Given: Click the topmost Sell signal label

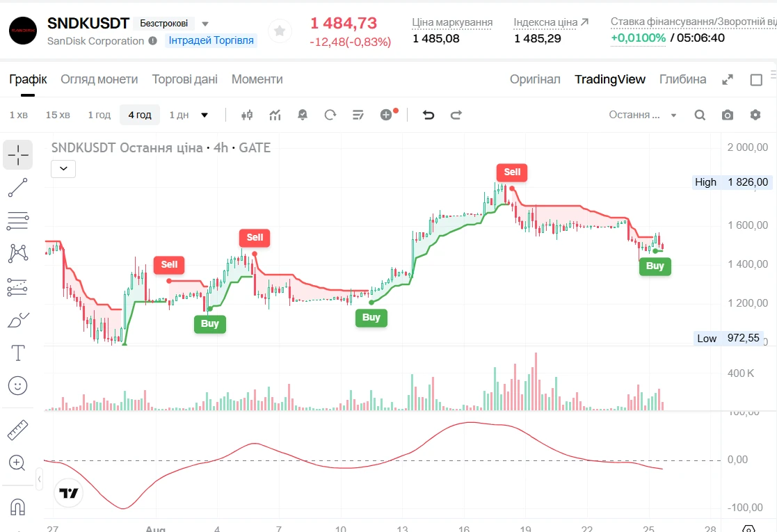Looking at the screenshot, I should 512,172.
